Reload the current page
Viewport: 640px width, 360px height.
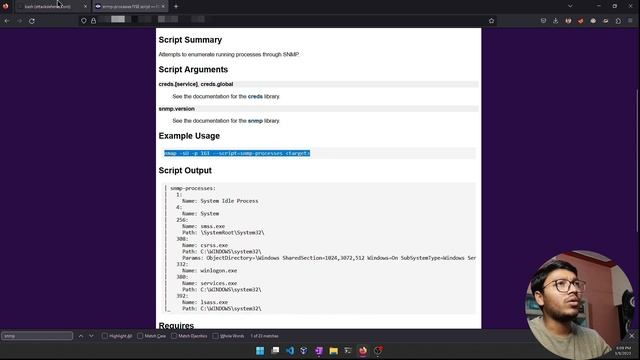pyautogui.click(x=32, y=21)
